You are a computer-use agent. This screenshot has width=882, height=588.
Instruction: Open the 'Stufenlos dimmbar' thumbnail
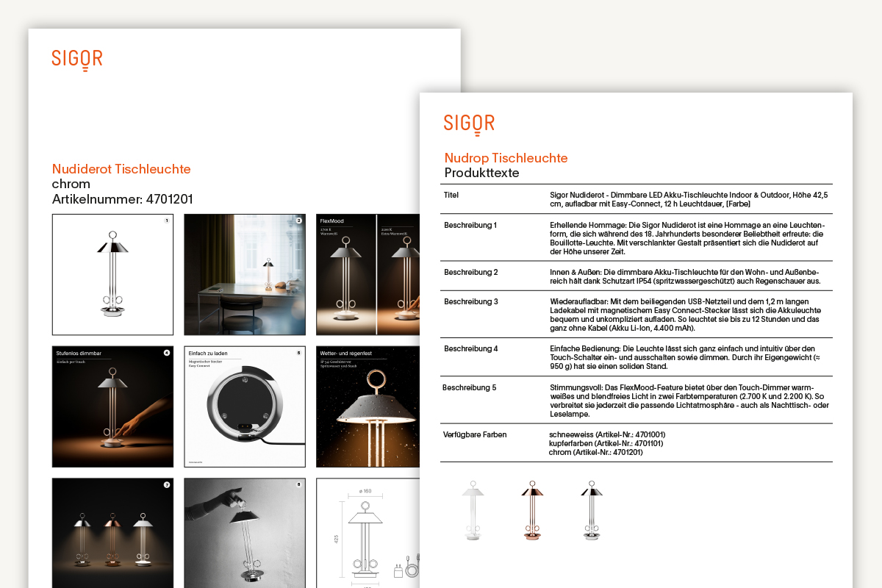(x=112, y=406)
